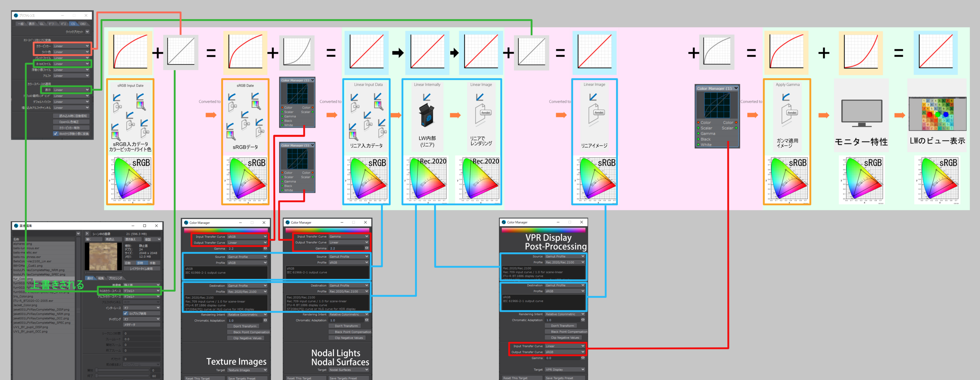Click the Render document icon under Apply Gamma
Screen dimensions: 980x380
[788, 114]
